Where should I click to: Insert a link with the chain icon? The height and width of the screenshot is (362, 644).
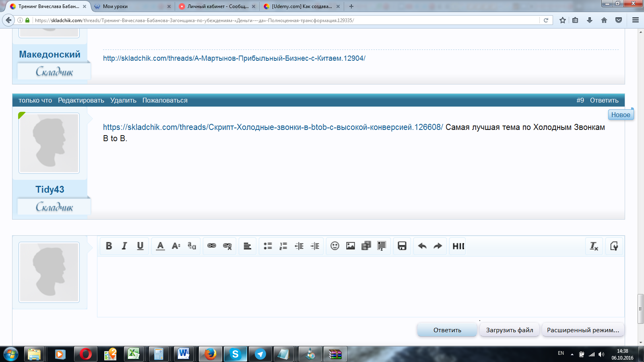pyautogui.click(x=212, y=246)
